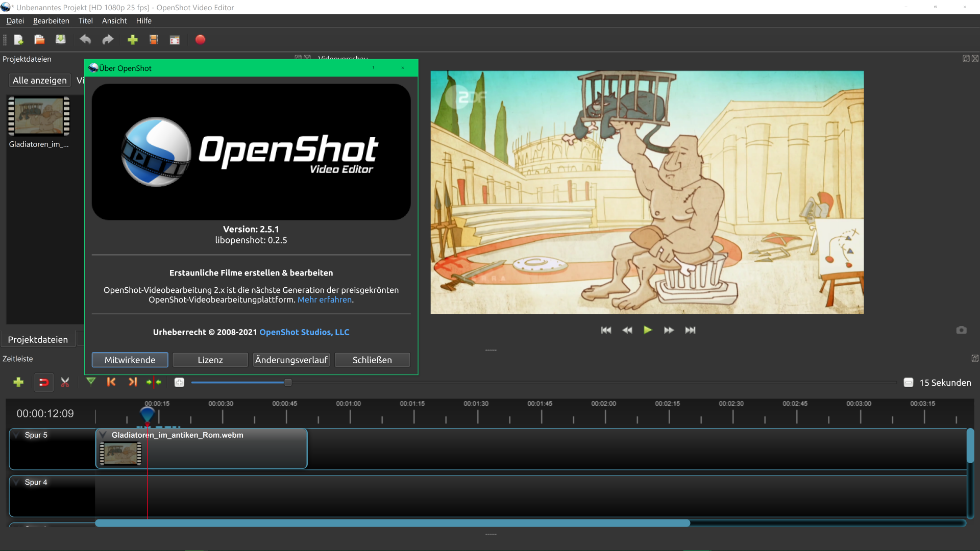Open the Ansicht menu

pos(114,21)
